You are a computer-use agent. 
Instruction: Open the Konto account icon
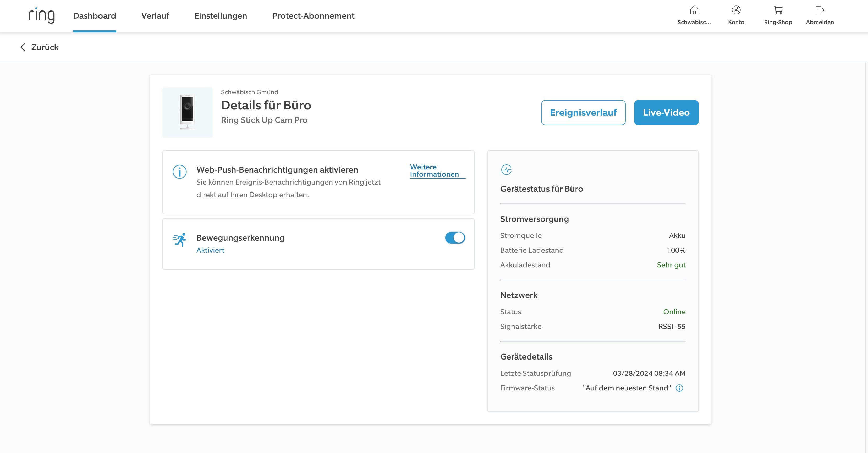tap(736, 10)
